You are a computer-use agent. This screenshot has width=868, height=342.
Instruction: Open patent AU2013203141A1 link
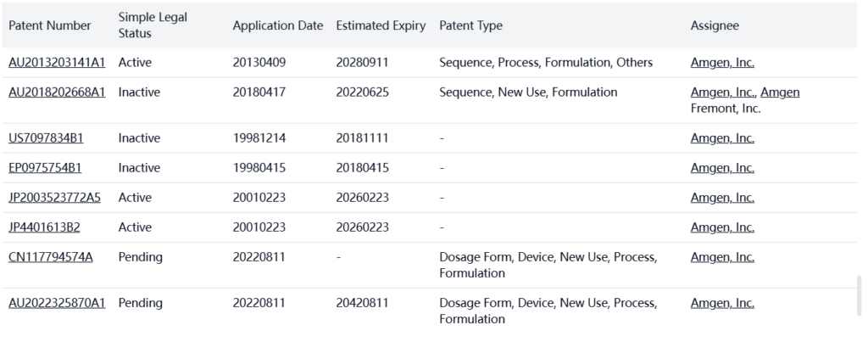pos(57,62)
